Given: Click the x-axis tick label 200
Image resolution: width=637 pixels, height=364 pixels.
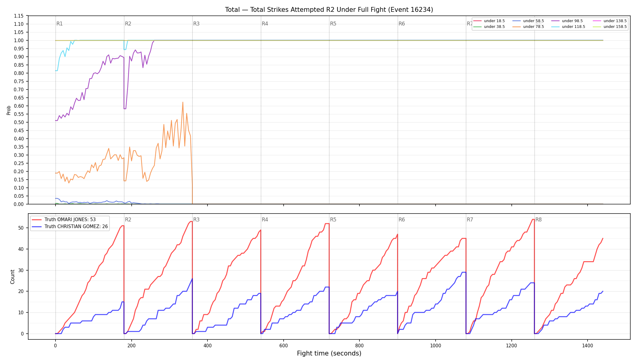Looking at the screenshot, I should 131,345.
